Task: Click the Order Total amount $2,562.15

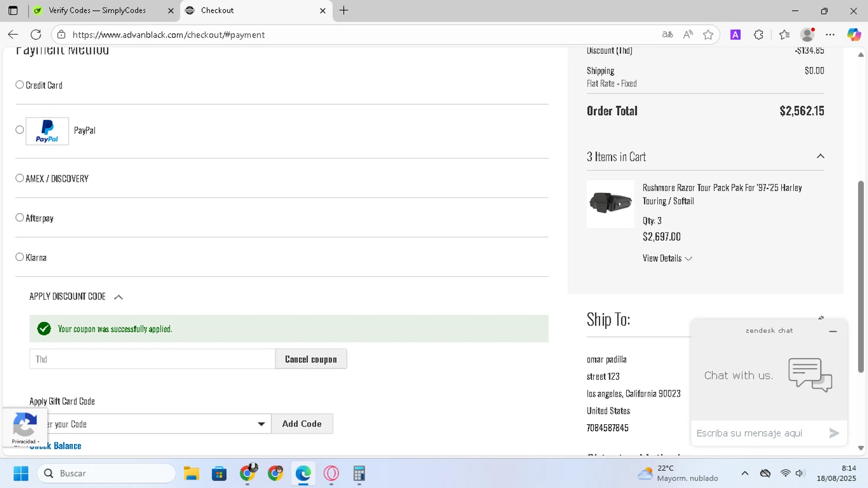Action: (801, 111)
